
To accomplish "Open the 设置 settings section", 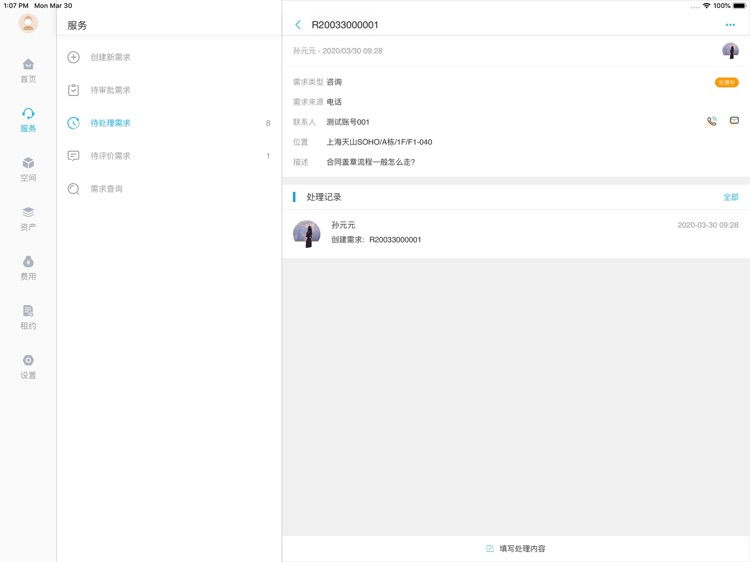I will [x=28, y=367].
